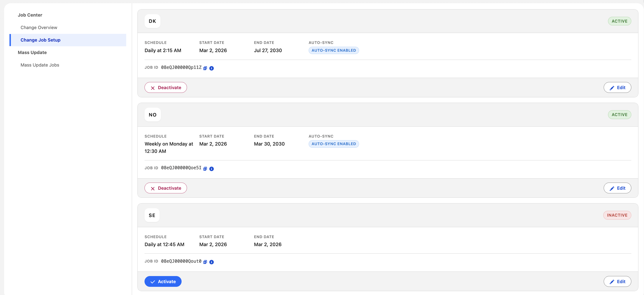Click DK job Auto-Sync Enabled badge
This screenshot has height=295, width=644.
[333, 51]
